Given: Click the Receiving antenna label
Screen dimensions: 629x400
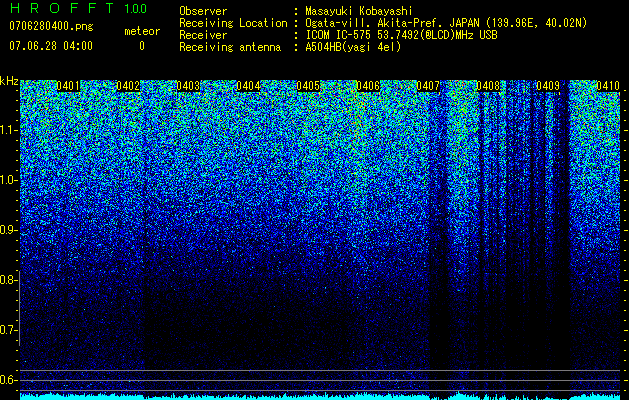Looking at the screenshot, I should 230,47.
